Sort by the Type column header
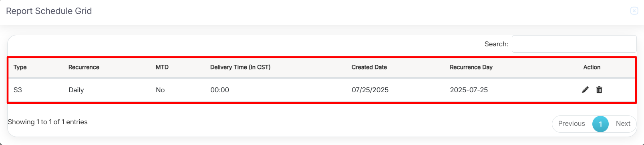644x145 pixels. pos(20,67)
